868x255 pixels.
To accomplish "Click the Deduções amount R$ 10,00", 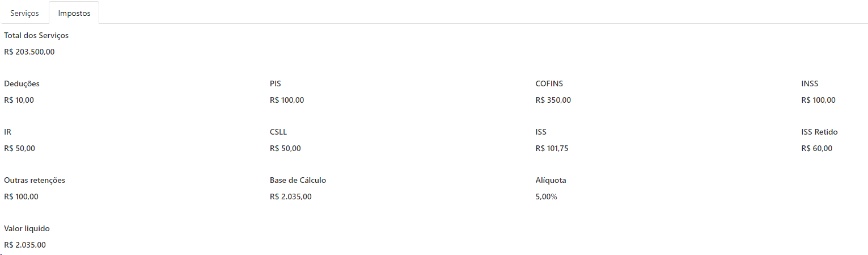I will point(19,101).
